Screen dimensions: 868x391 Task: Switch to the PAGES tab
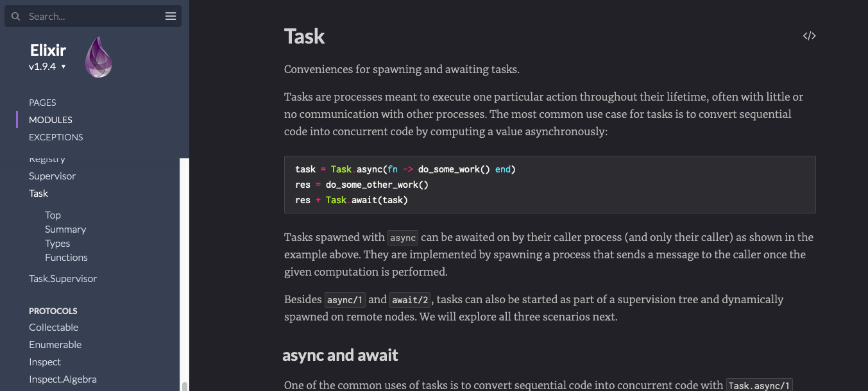(42, 103)
